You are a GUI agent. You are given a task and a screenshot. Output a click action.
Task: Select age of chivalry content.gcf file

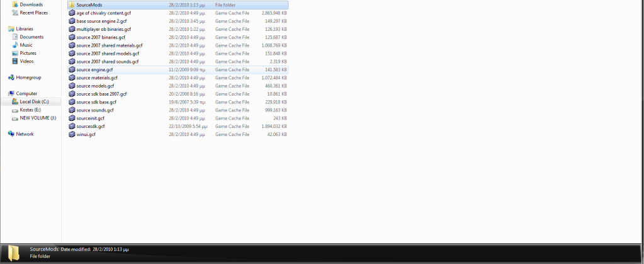[x=105, y=13]
